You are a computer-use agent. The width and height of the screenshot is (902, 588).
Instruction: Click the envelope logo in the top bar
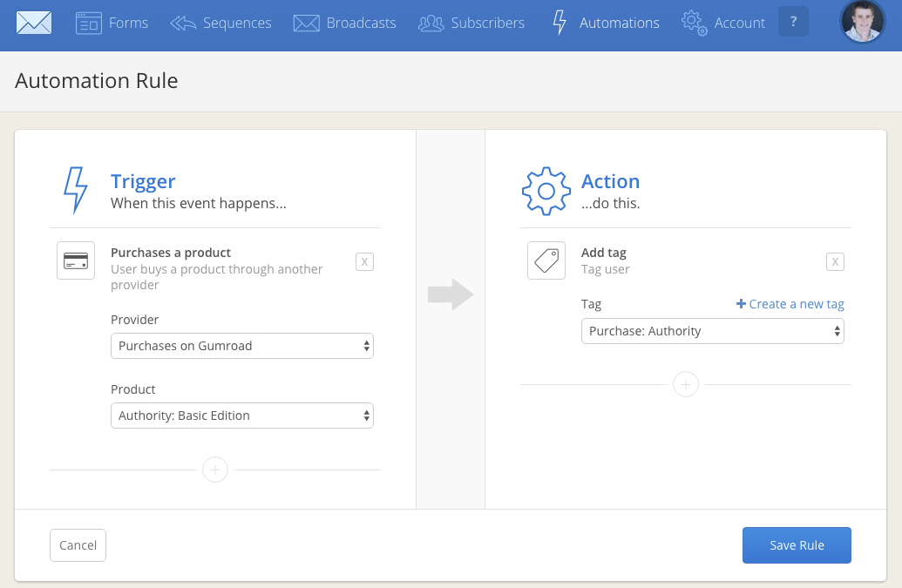(34, 24)
